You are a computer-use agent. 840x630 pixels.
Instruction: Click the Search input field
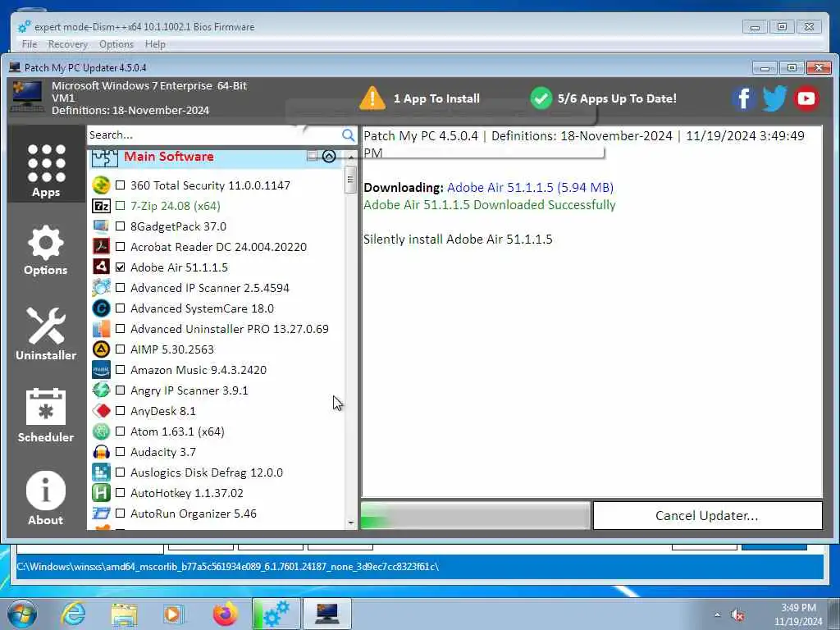coord(214,135)
